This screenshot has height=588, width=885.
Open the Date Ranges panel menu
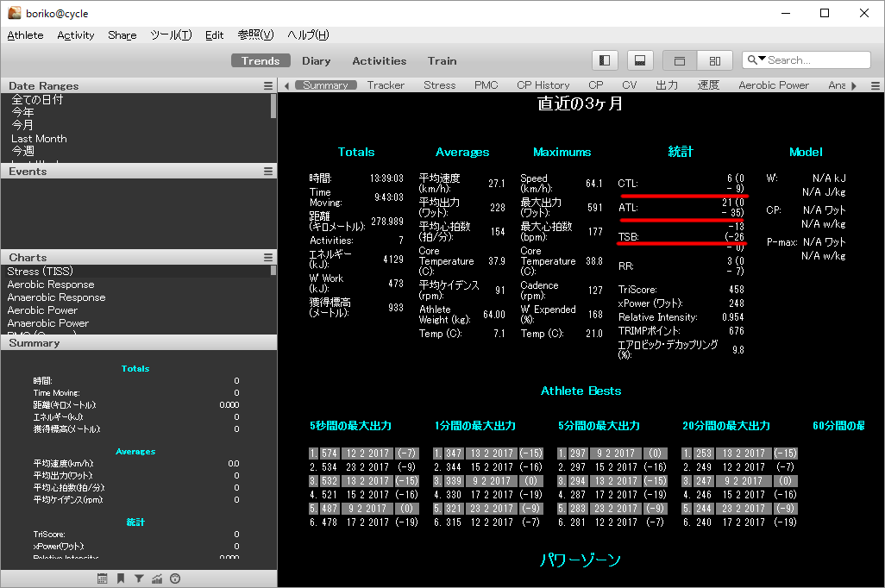pos(268,85)
